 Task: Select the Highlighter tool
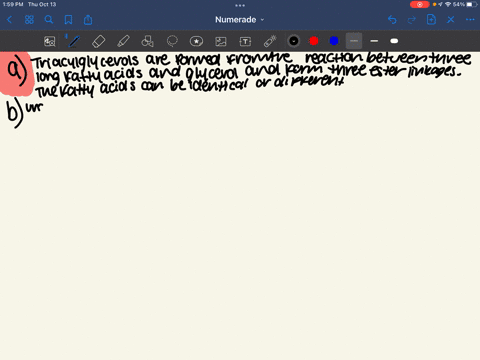pos(123,41)
